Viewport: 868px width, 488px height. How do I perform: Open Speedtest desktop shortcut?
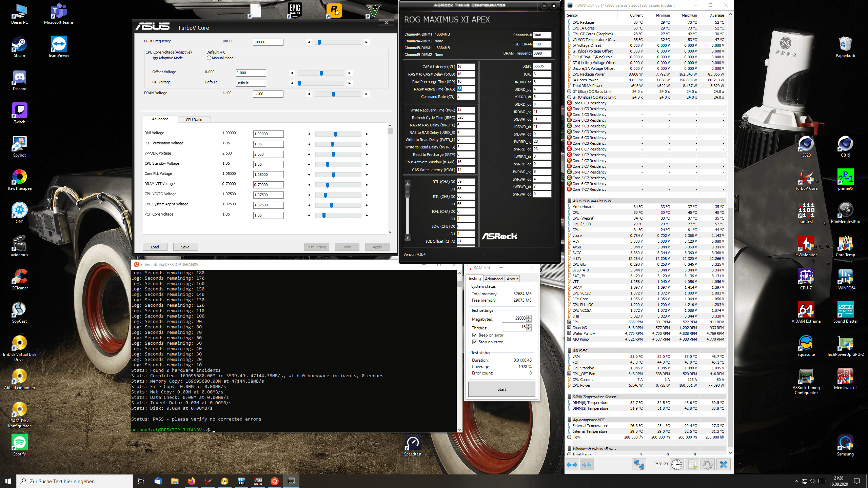[413, 445]
